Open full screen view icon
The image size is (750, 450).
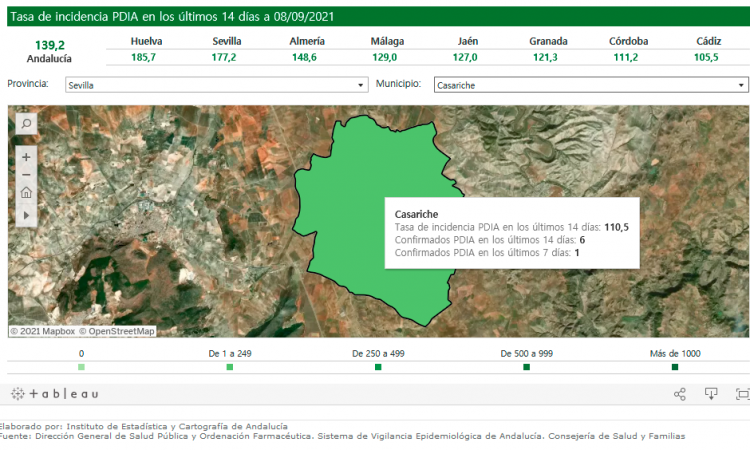point(741,394)
